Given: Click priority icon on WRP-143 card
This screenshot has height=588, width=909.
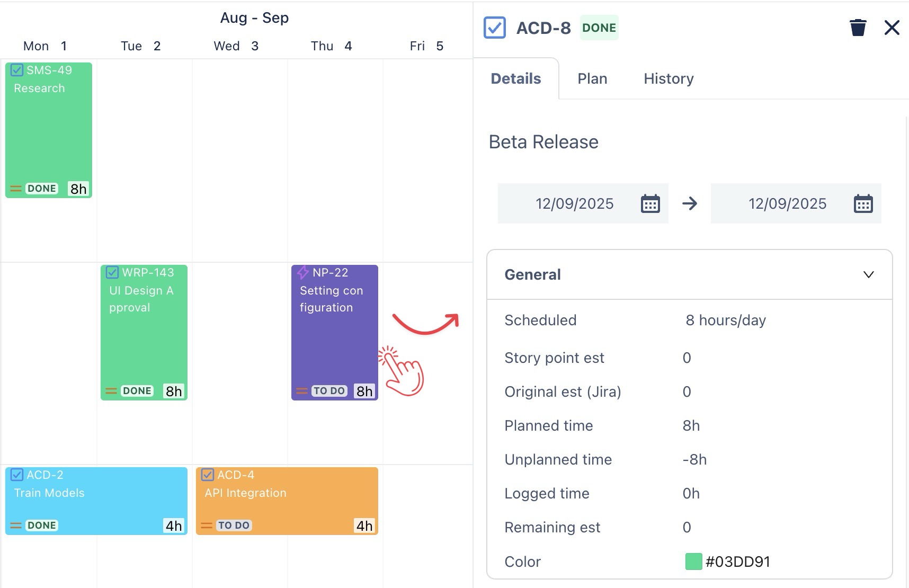Looking at the screenshot, I should pyautogui.click(x=111, y=391).
